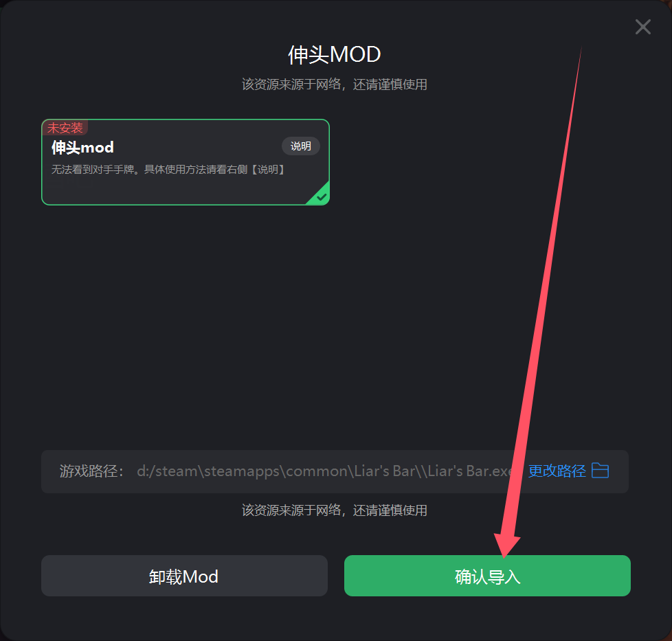Close the 伸头MOD dialog with the X
Viewport: 672px width, 641px height.
[643, 27]
